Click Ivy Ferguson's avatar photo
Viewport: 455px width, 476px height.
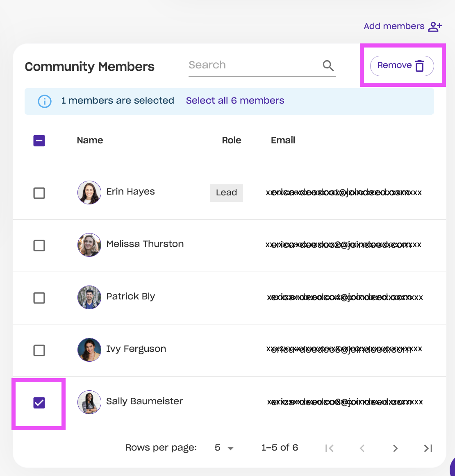click(89, 350)
